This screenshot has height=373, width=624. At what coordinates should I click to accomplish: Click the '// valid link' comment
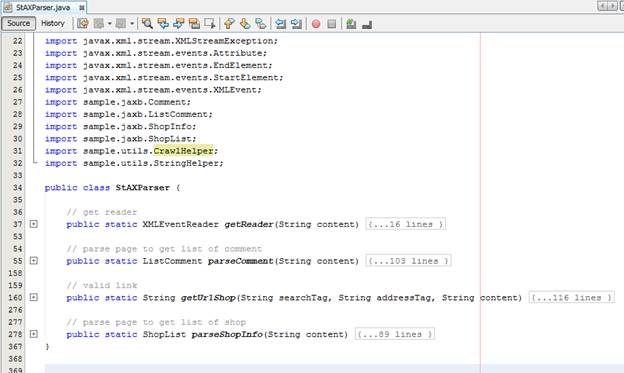[102, 285]
